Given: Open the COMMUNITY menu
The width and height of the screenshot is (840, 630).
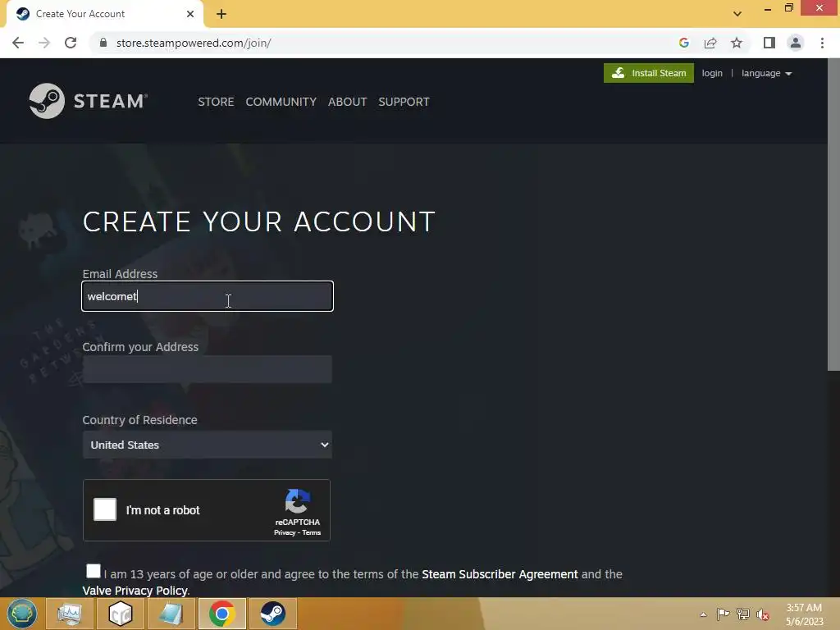Looking at the screenshot, I should coord(281,102).
